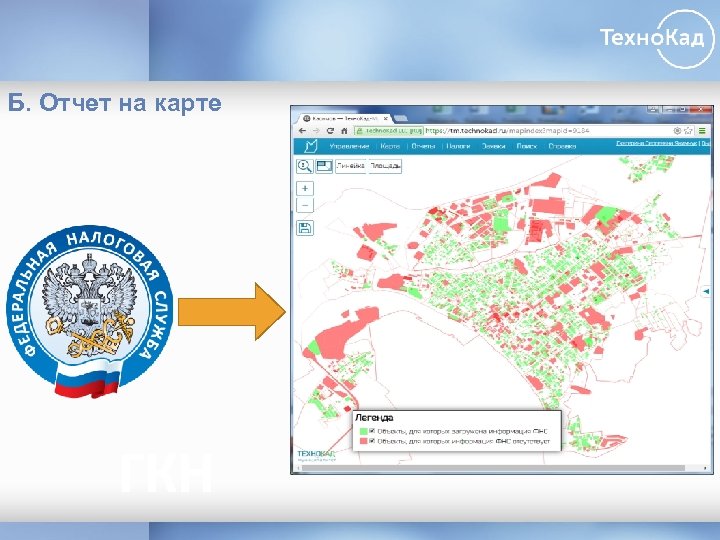Click the scrollbar right arrow
Image resolution: width=720 pixels, height=540 pixels.
click(706, 468)
